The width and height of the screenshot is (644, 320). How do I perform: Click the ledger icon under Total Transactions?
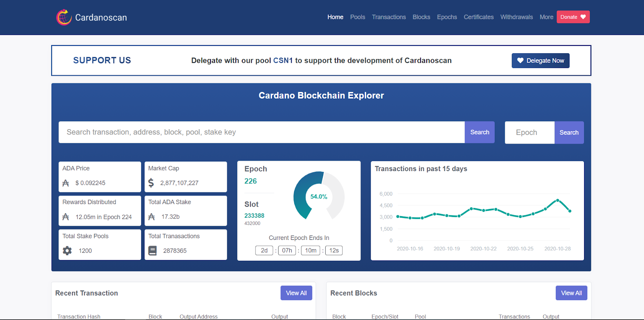[153, 251]
